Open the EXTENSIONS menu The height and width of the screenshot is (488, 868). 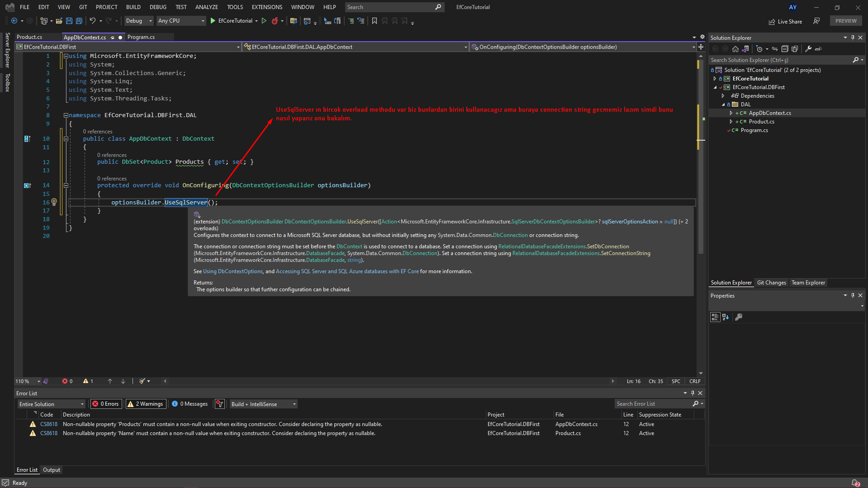point(267,7)
